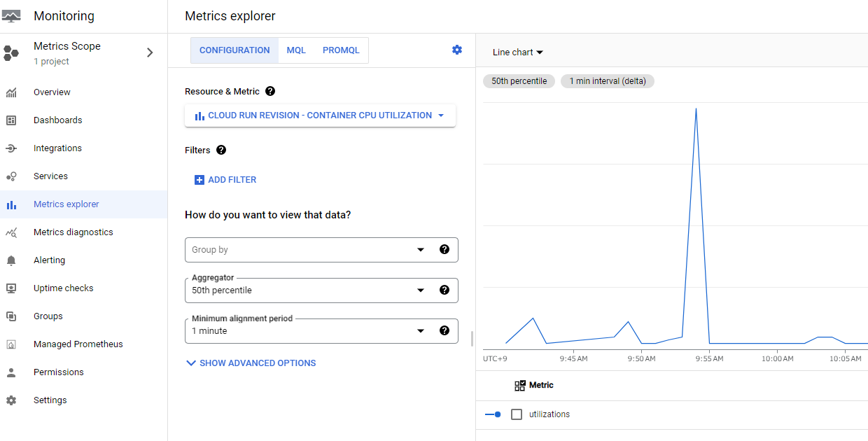This screenshot has width=868, height=441.
Task: Click the Dashboards icon in sidebar
Action: [11, 120]
